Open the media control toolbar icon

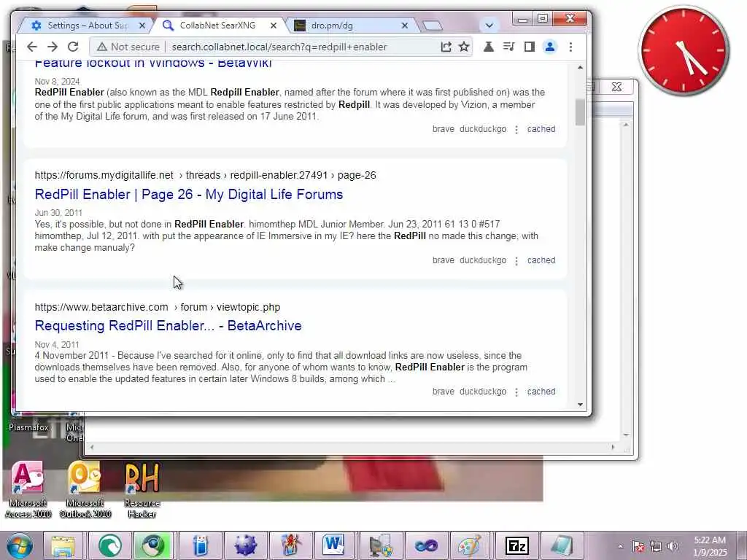point(508,47)
